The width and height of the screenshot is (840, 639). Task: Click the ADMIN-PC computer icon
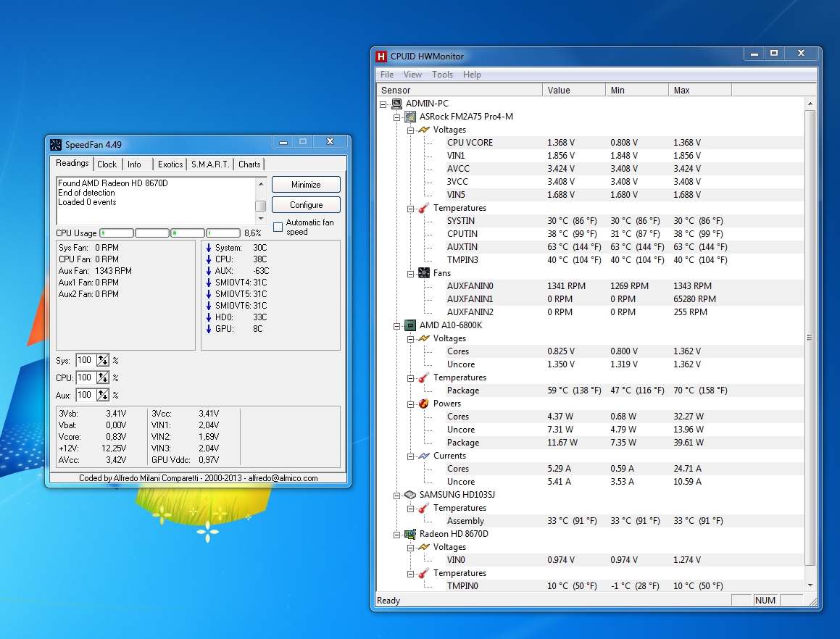pyautogui.click(x=397, y=104)
